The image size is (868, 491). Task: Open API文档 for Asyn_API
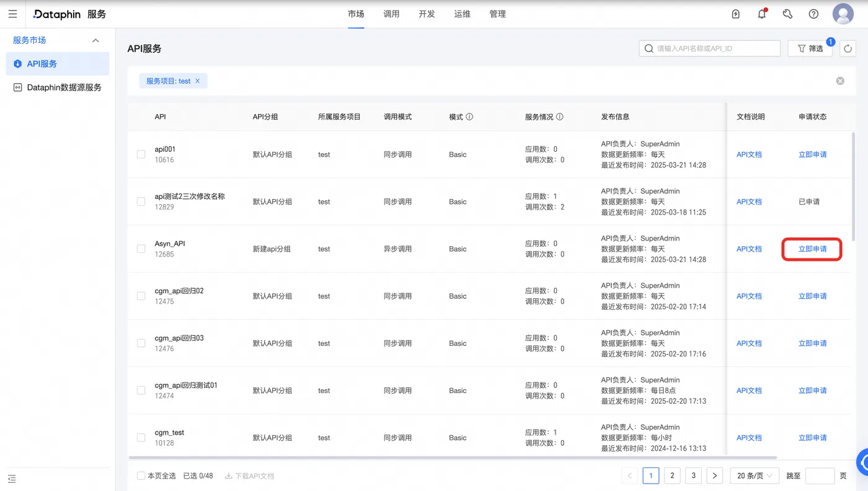(x=749, y=249)
